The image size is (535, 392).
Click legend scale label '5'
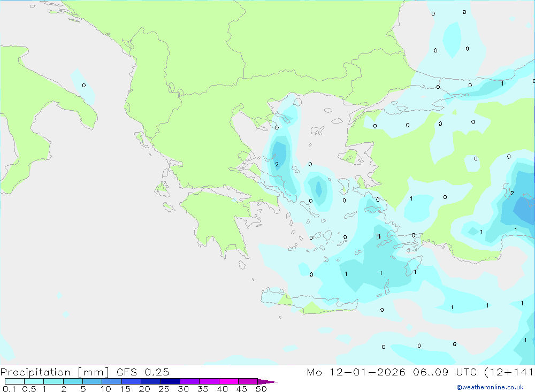(83, 389)
